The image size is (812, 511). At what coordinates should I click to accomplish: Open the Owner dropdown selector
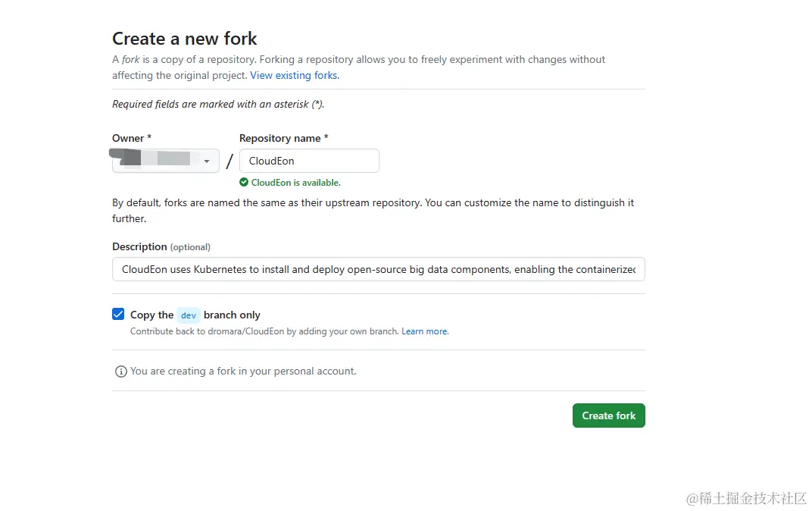tap(166, 161)
